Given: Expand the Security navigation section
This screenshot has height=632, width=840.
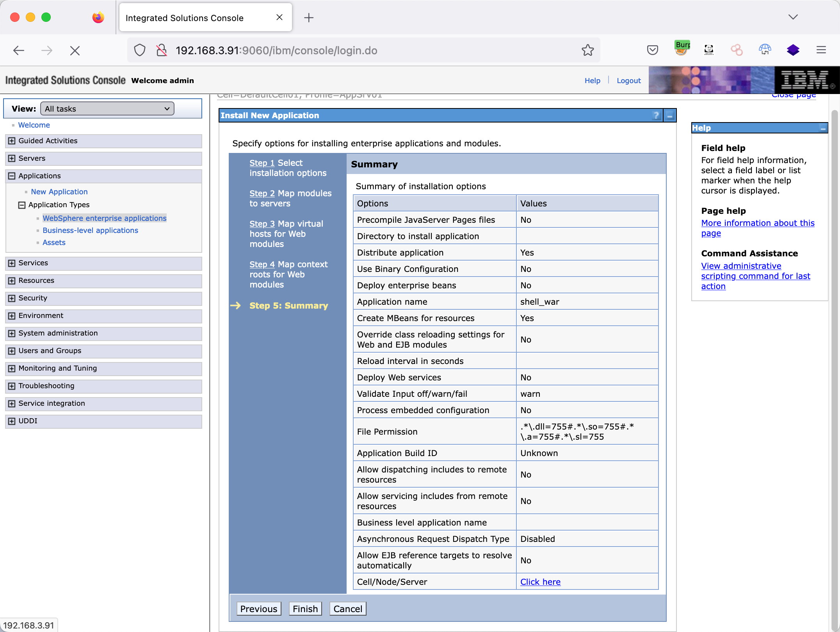Looking at the screenshot, I should pyautogui.click(x=12, y=298).
